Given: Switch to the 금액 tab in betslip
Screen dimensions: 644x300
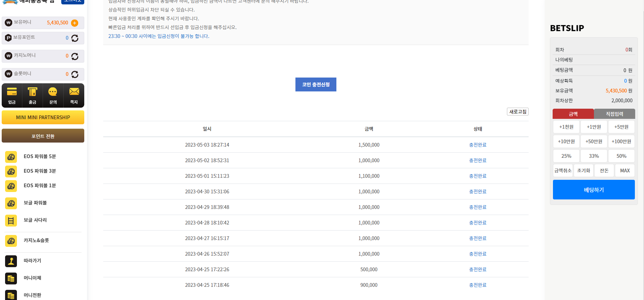Looking at the screenshot, I should pos(573,114).
